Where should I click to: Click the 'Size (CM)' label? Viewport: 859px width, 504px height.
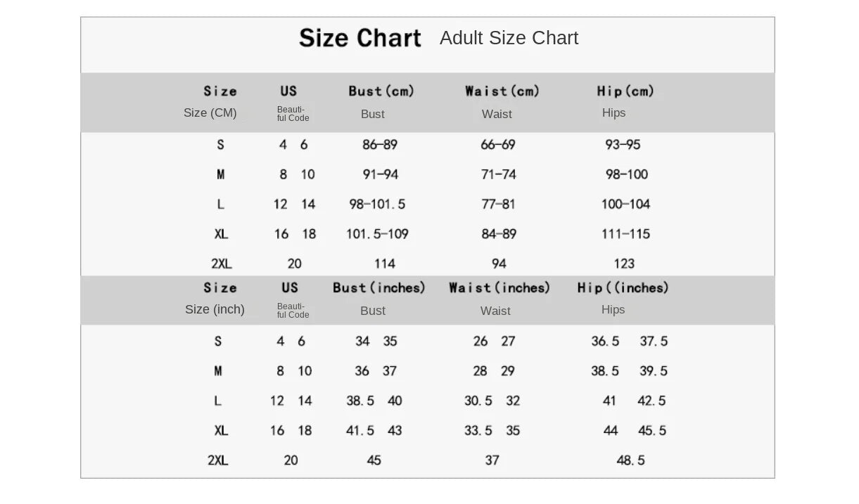coord(210,113)
